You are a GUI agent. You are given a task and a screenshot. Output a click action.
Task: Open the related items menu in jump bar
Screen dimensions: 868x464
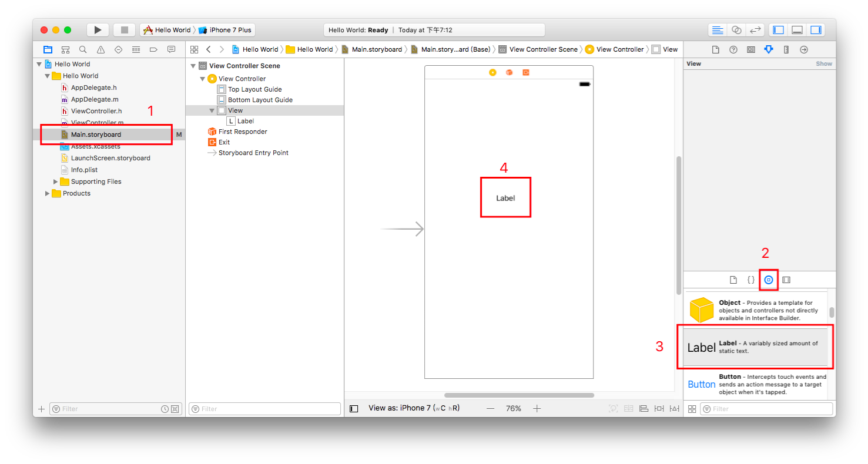(194, 49)
